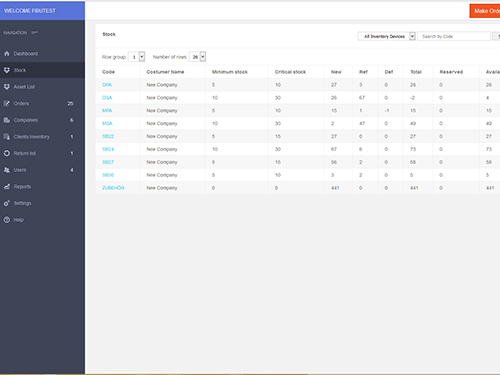Select the -2 Total value in DSA row
Viewport: 500px width, 375px height.
[412, 98]
